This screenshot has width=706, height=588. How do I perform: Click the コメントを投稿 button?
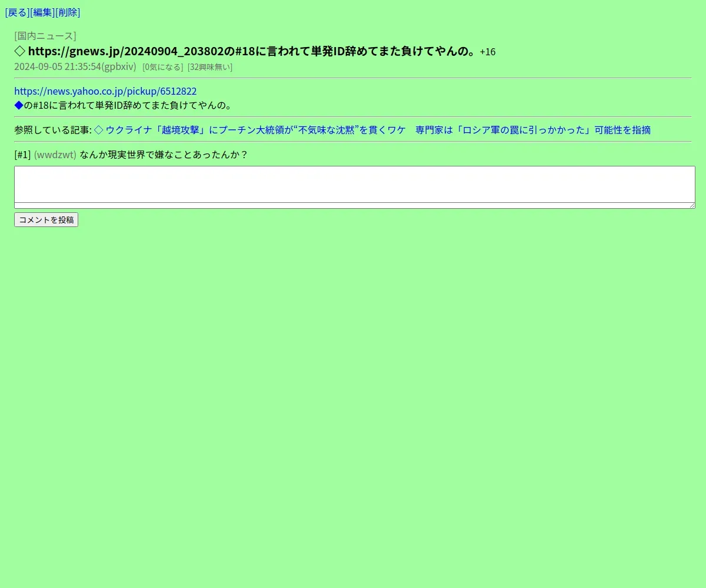click(x=46, y=220)
